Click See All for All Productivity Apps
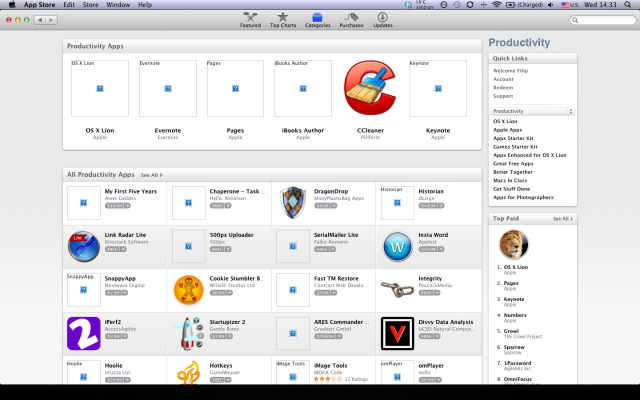The image size is (640, 400). tap(151, 175)
